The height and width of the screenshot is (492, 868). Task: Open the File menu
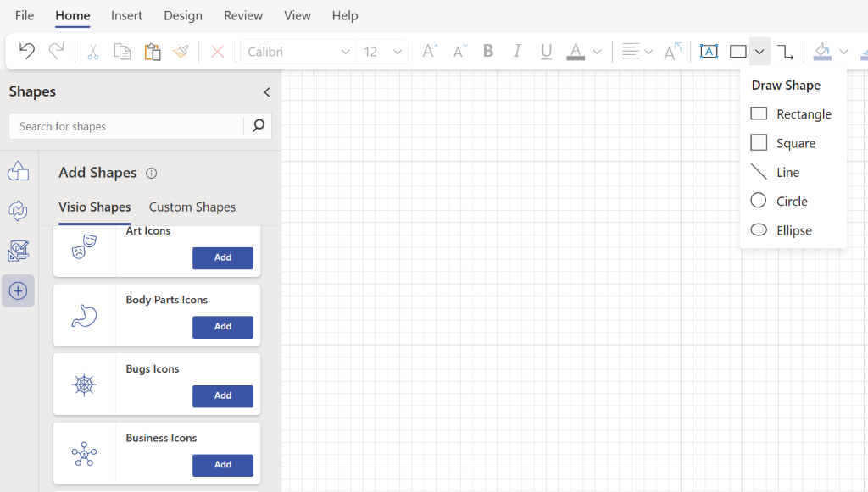25,15
